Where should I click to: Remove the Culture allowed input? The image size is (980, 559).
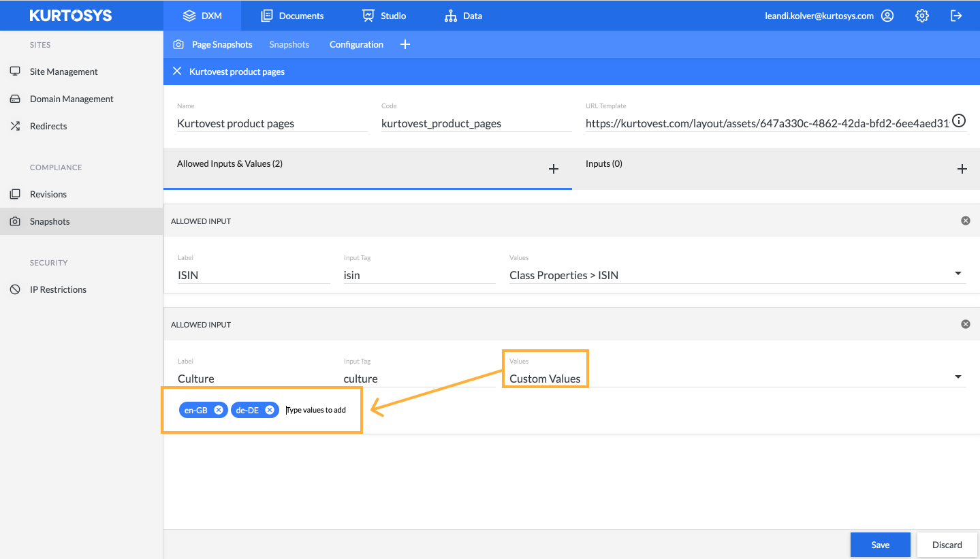[x=965, y=324]
